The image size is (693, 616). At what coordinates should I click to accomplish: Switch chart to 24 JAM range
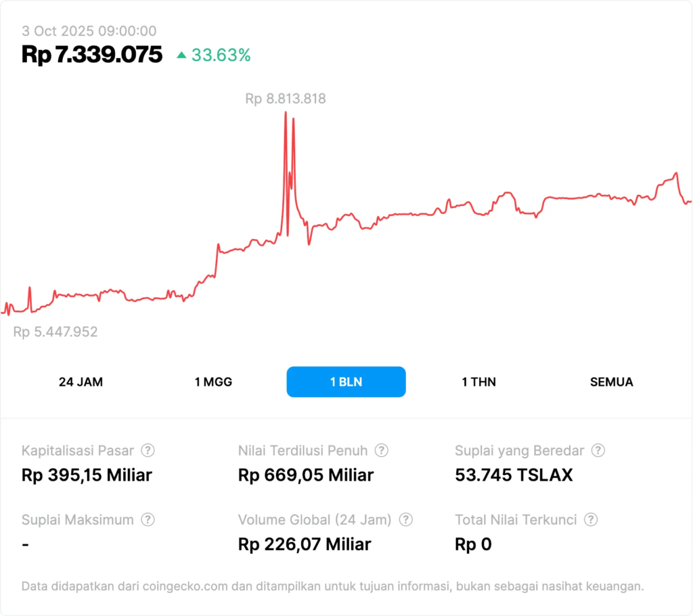click(x=81, y=382)
